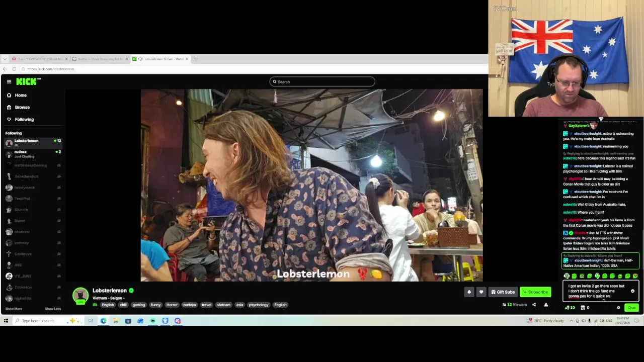Click the notification bell button
This screenshot has width=644, height=362.
pos(469,292)
